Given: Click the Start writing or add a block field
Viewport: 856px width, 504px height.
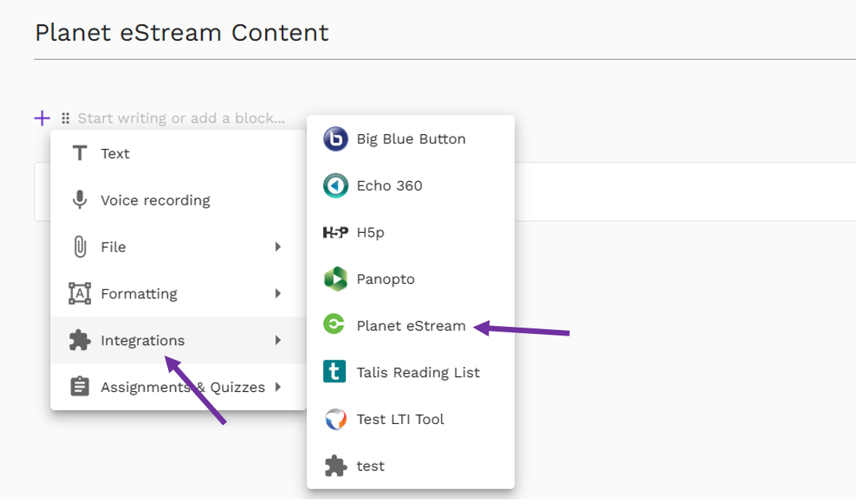Looking at the screenshot, I should click(181, 118).
